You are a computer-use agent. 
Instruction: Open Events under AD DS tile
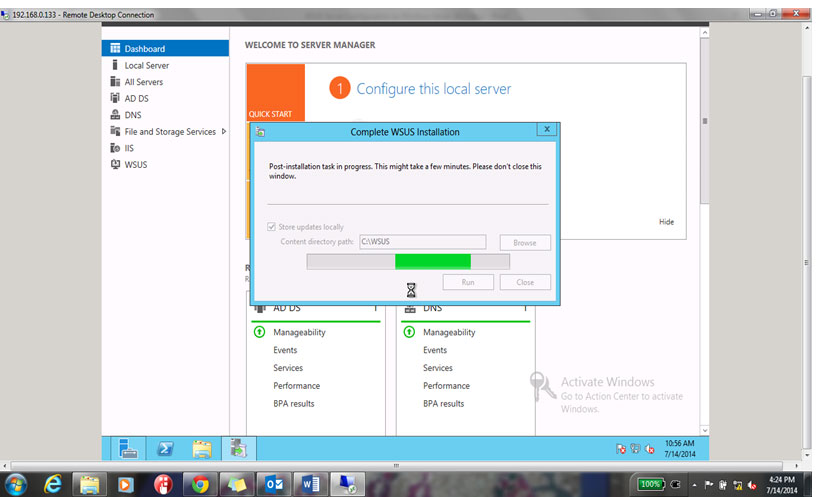click(x=285, y=350)
